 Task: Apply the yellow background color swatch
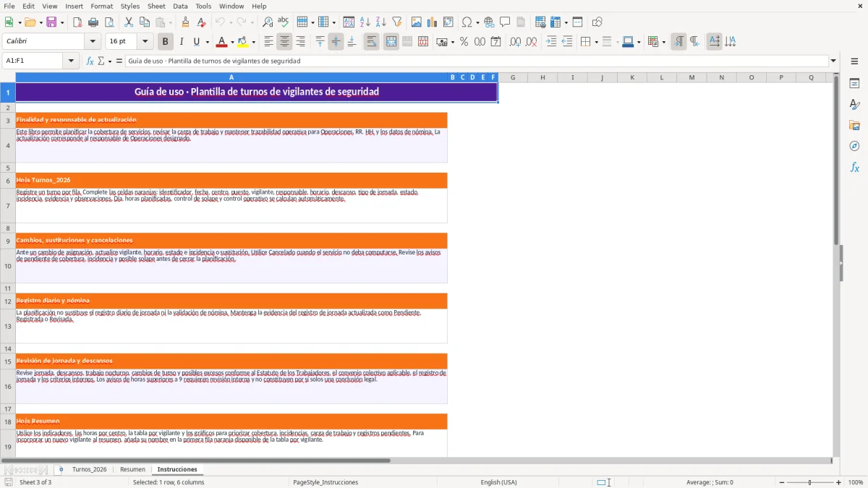[243, 42]
